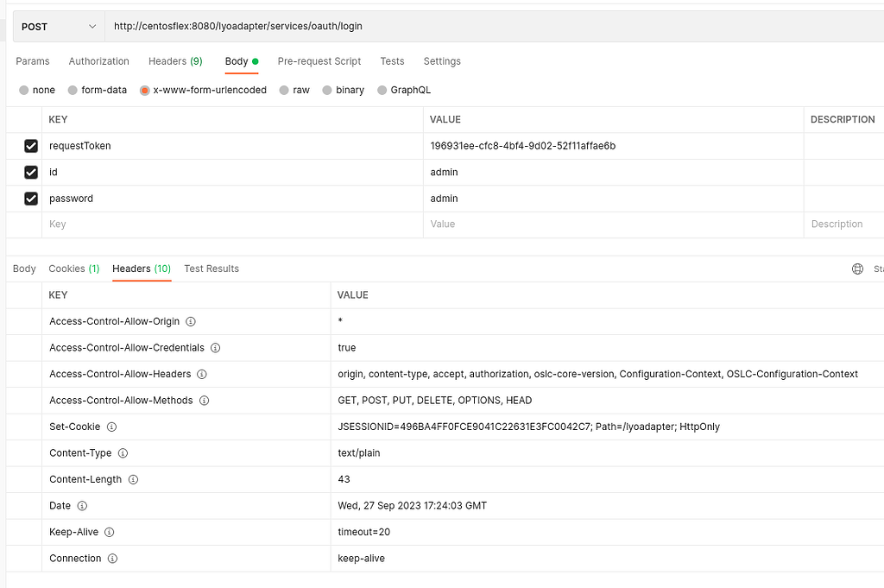Open the Test Results section
The width and height of the screenshot is (884, 588).
(212, 269)
